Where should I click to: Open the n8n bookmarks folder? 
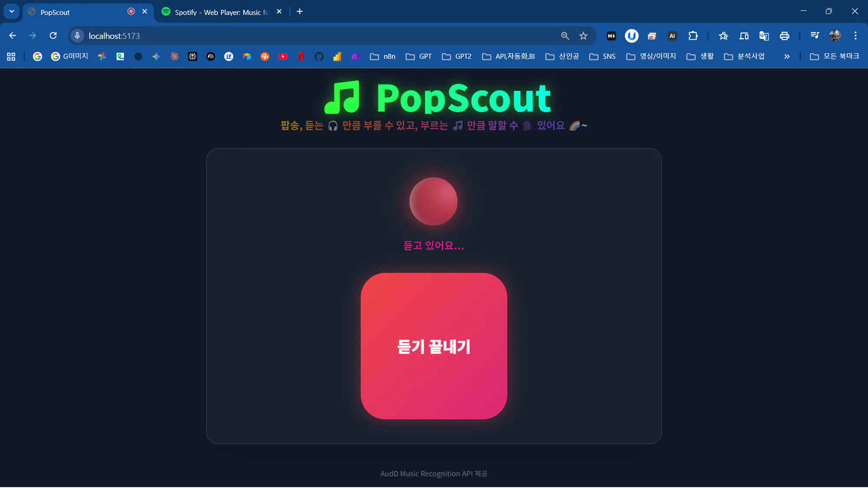[382, 56]
